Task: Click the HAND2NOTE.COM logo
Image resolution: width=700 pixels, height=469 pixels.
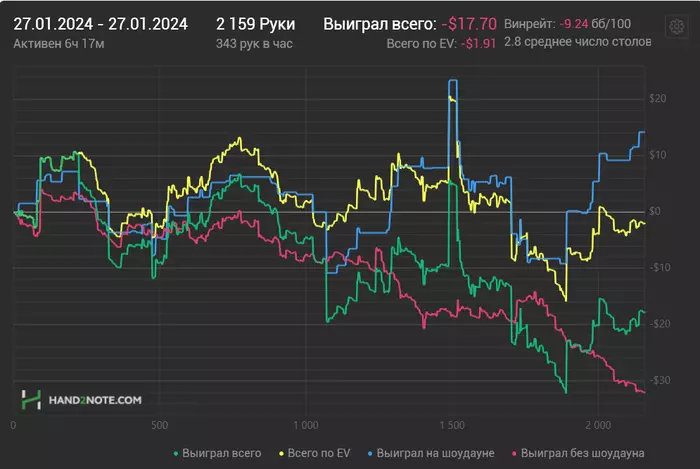Action: click(x=82, y=399)
